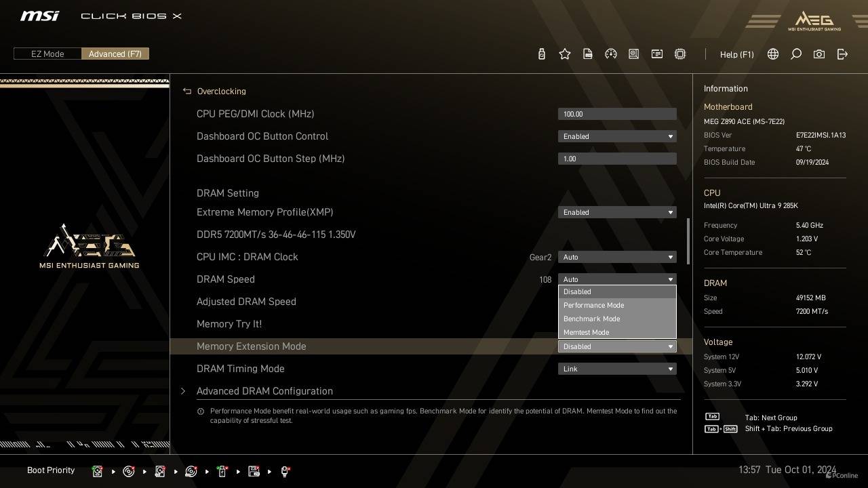The height and width of the screenshot is (488, 868).
Task: Take a screenshot with camera icon
Action: pyautogui.click(x=818, y=54)
